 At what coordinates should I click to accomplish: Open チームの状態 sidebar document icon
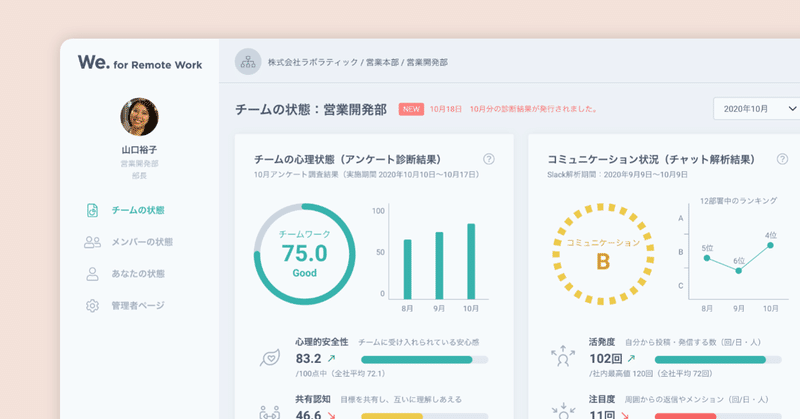pos(92,210)
